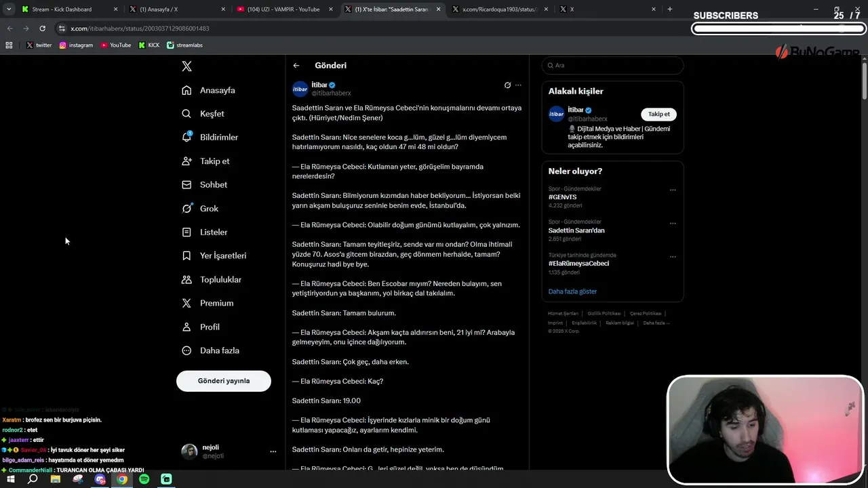Screen dimensions: 868x488
Task: Expand Chrome tab search dropdown
Action: click(9, 9)
